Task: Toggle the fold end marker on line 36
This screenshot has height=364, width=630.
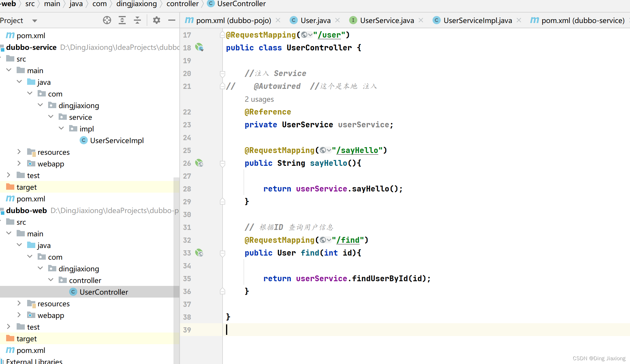Action: tap(222, 291)
